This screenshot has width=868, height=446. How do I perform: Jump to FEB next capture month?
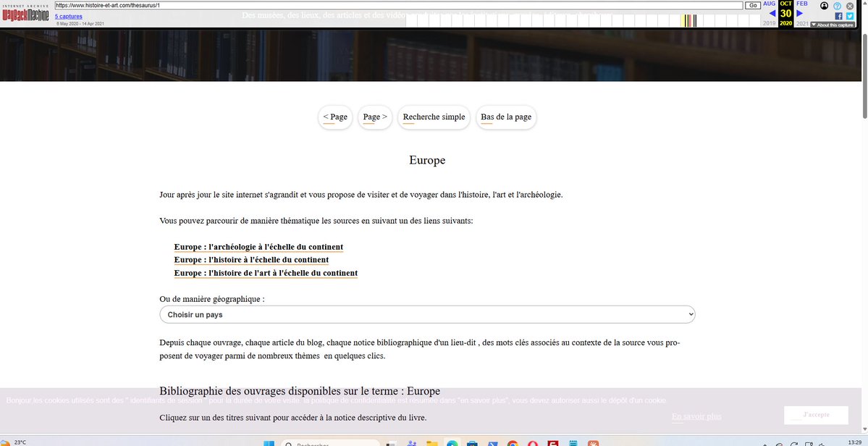click(802, 4)
